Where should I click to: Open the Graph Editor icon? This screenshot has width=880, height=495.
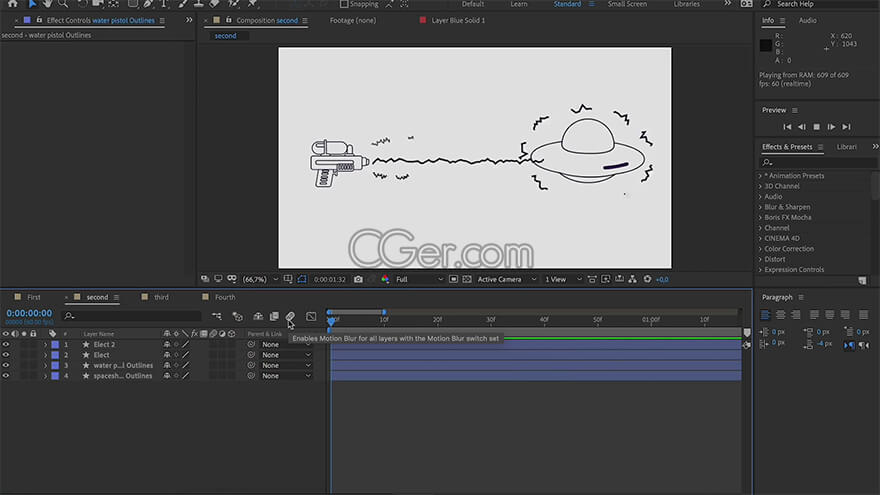(311, 317)
